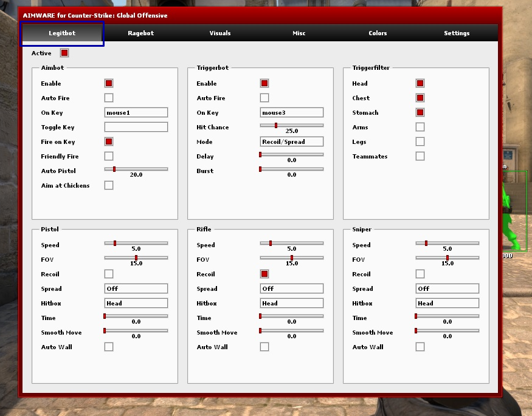Expand the Pistol Hitbox dropdown

click(x=136, y=303)
